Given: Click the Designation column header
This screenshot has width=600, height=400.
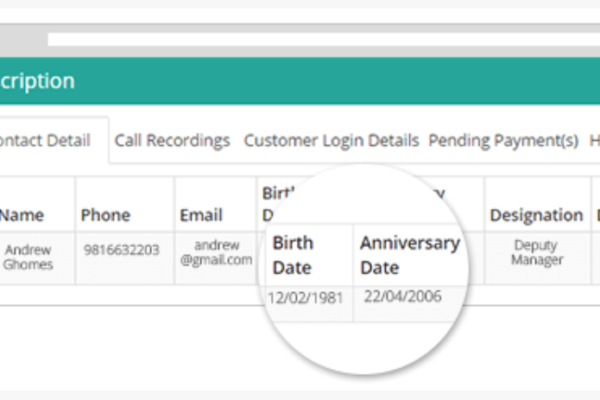Looking at the screenshot, I should [x=536, y=215].
